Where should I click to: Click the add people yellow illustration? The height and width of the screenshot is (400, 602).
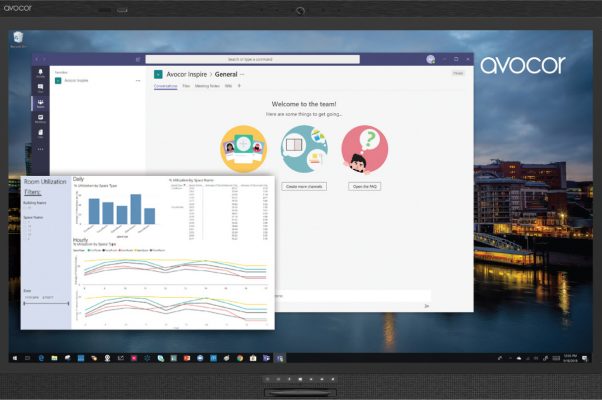coord(243,149)
